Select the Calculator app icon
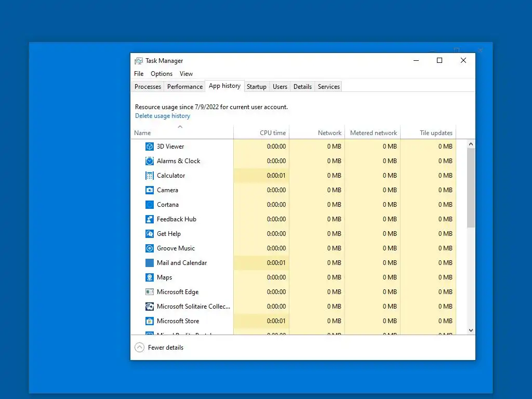 tap(149, 176)
